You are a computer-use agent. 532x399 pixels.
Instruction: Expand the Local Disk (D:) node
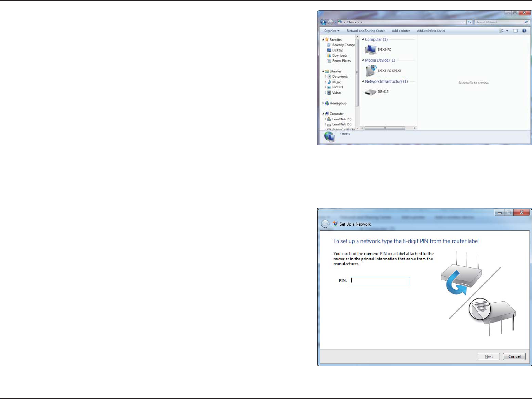click(x=326, y=125)
